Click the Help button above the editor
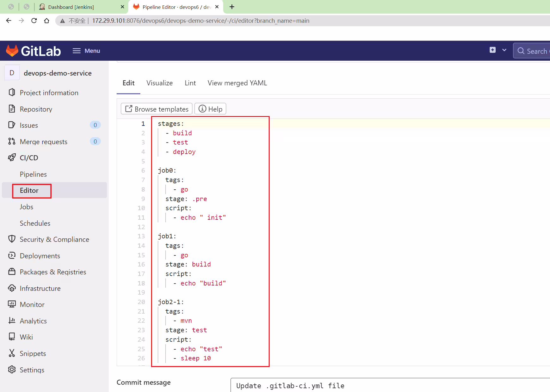Viewport: 550px width, 392px height. point(211,109)
